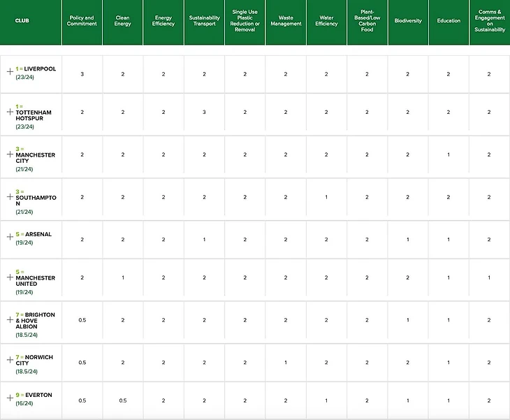Click Manchester United's Education score 1
This screenshot has height=420, width=510.
pyautogui.click(x=449, y=277)
